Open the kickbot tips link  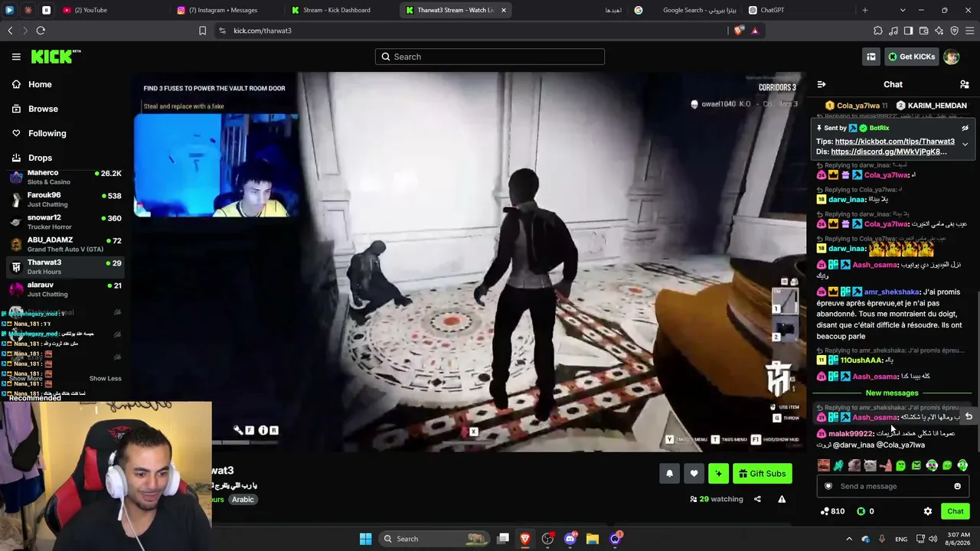coord(895,142)
